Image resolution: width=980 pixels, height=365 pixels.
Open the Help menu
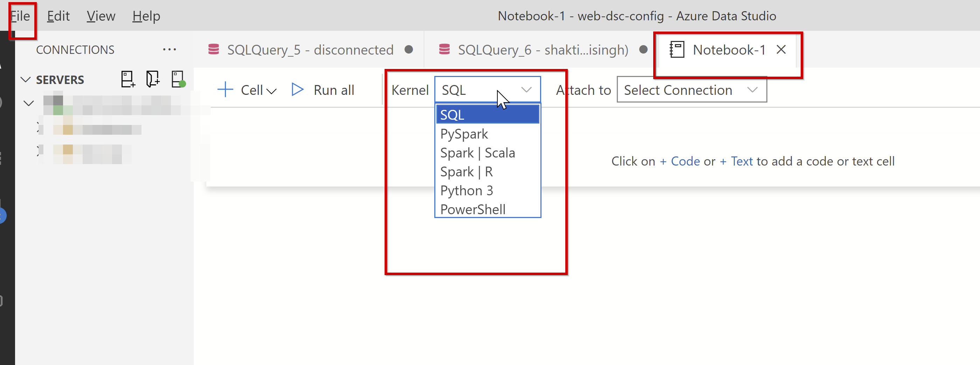(x=146, y=16)
